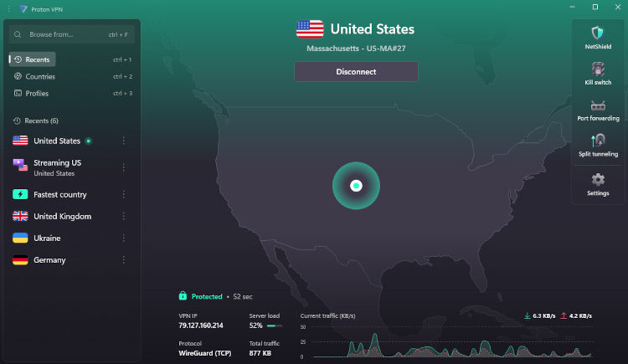628x364 pixels.
Task: Click the current traffic graph
Action: pos(451,341)
